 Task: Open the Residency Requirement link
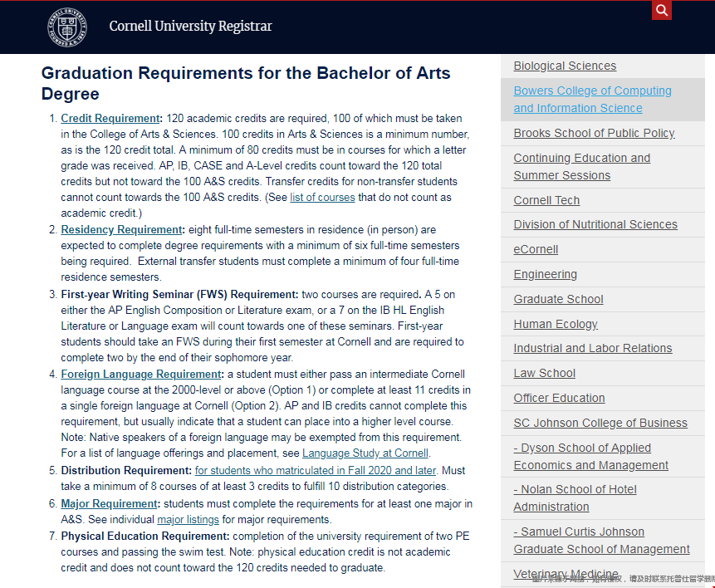[121, 229]
